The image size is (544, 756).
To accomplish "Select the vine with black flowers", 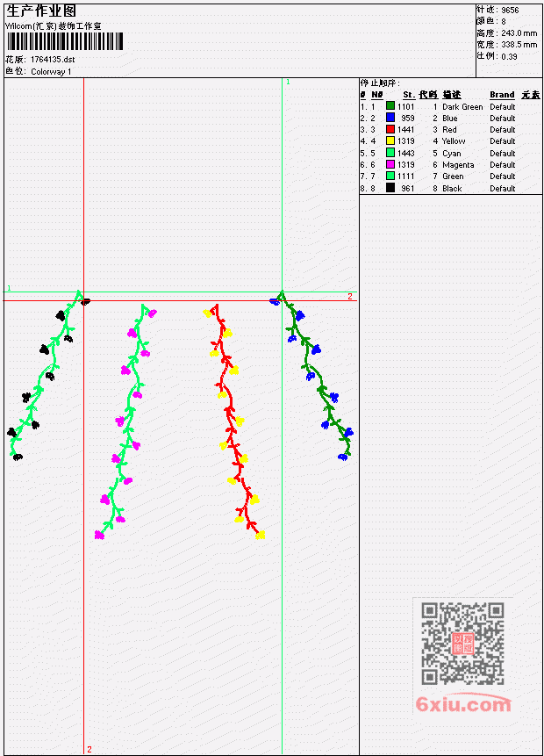I will tap(48, 375).
